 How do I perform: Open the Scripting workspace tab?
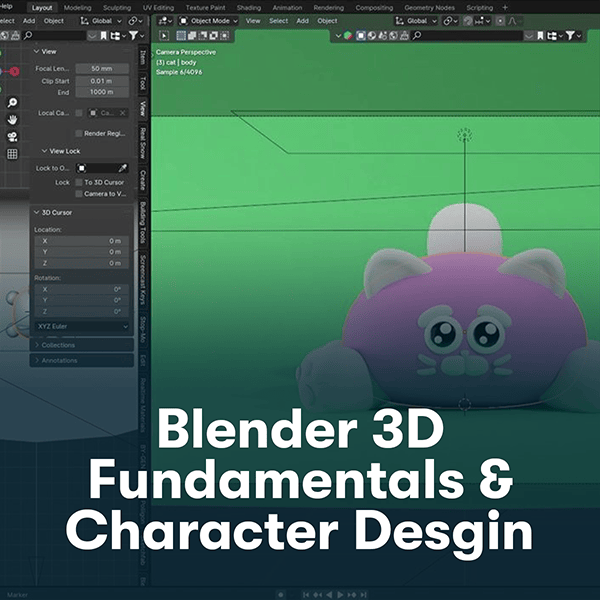tap(479, 8)
